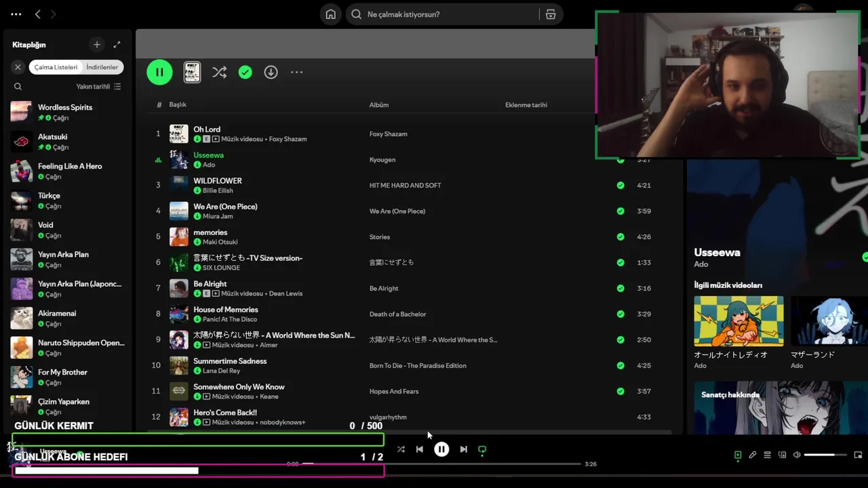Open the Akiramenai playlist
Screen dimensions: 868x488
coord(68,318)
